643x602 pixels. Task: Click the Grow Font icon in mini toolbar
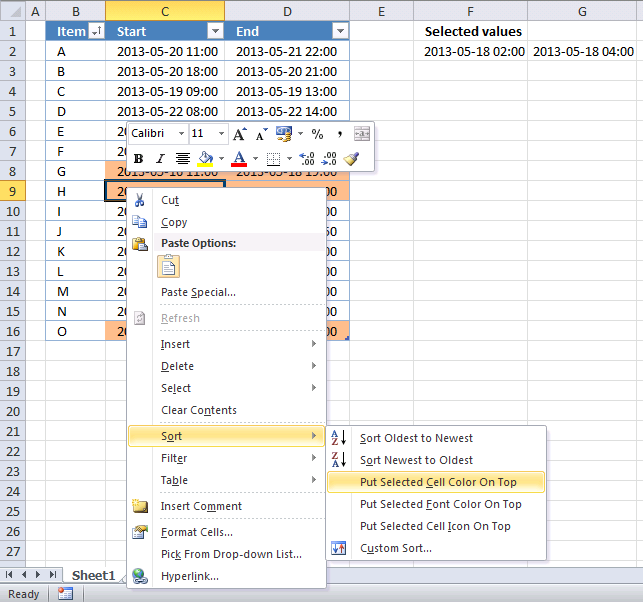(x=239, y=134)
